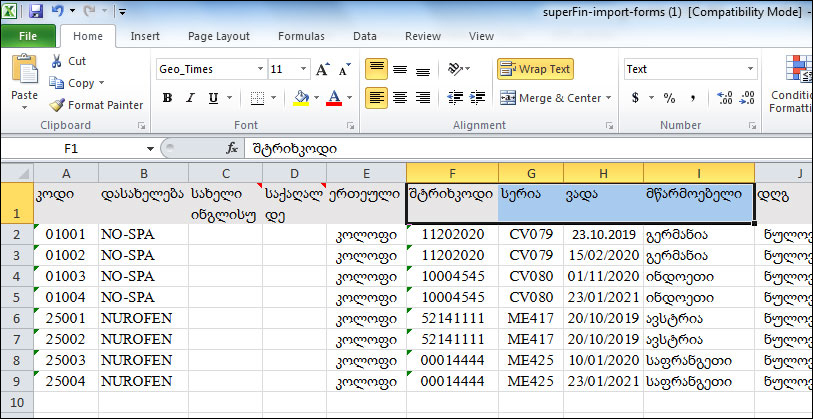This screenshot has height=419, width=813.
Task: Switch to the Formulas tab
Action: (x=301, y=36)
